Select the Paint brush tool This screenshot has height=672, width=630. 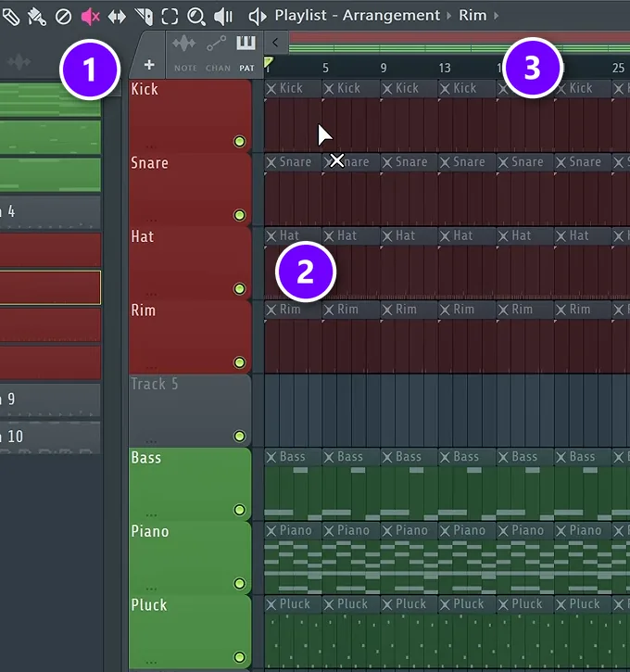[37, 17]
